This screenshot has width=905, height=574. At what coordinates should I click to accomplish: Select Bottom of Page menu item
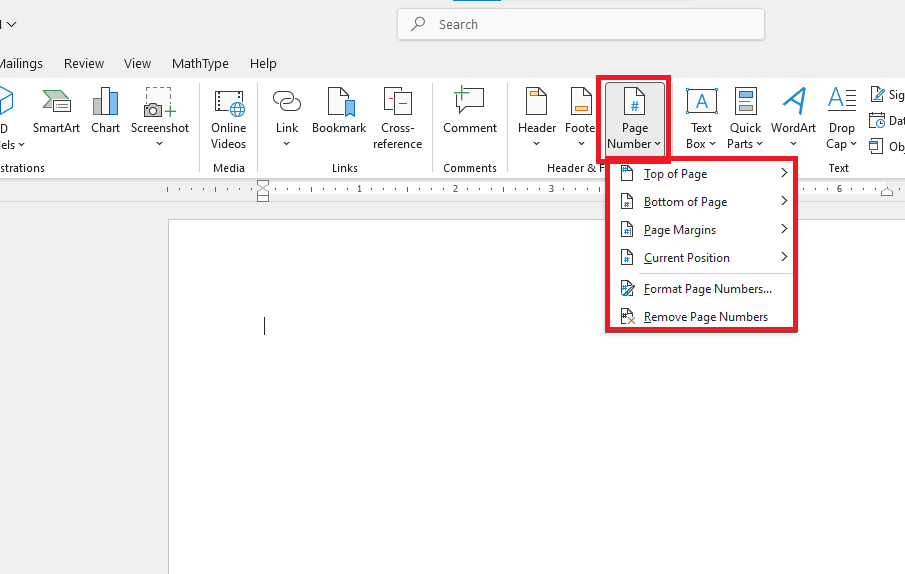pos(701,201)
